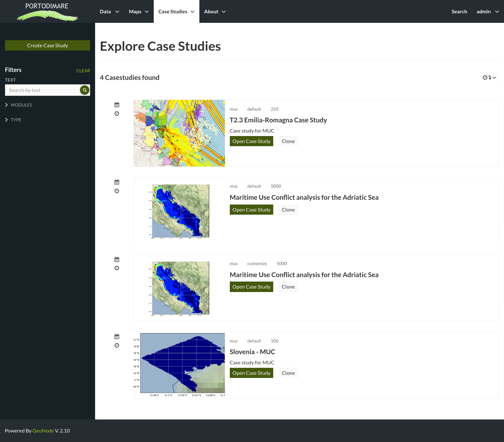This screenshot has width=504, height=442.
Task: Expand the MODULES filter section
Action: pos(18,105)
